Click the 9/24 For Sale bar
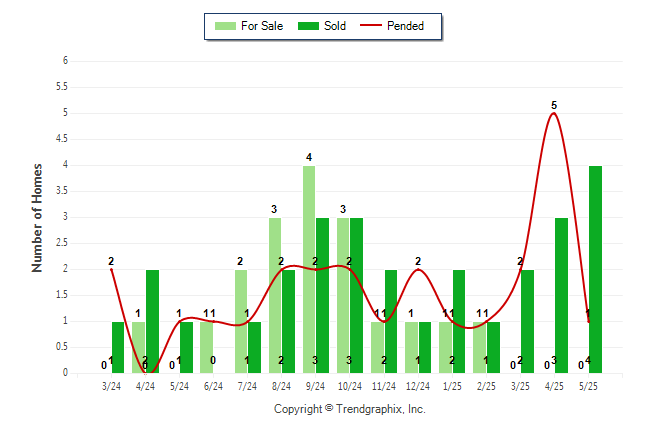The width and height of the screenshot is (646, 434). [x=309, y=270]
